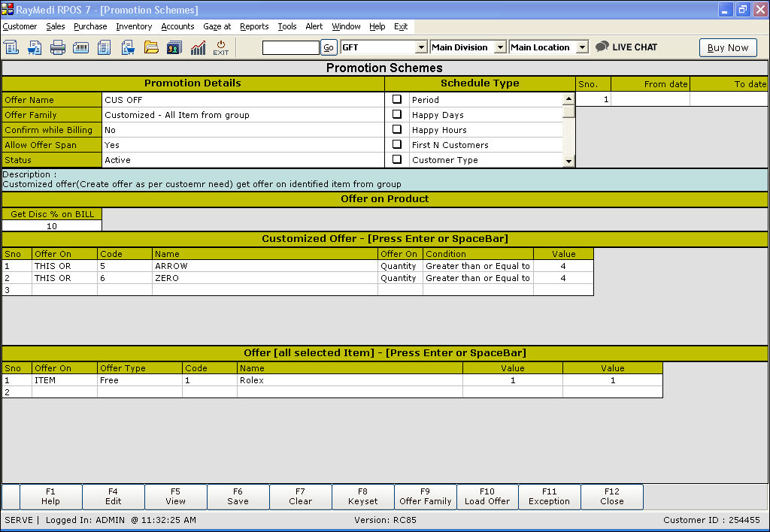Screen dimensions: 770x532
Task: Click the yellow folder icon in toolbar
Action: point(151,48)
